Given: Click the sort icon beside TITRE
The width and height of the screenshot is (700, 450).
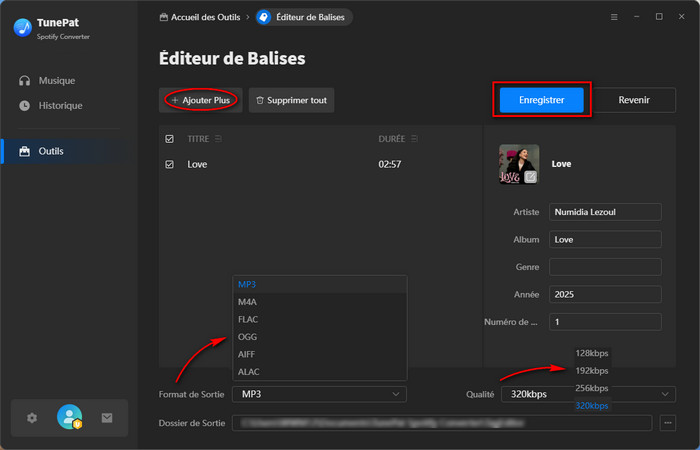Looking at the screenshot, I should (219, 139).
